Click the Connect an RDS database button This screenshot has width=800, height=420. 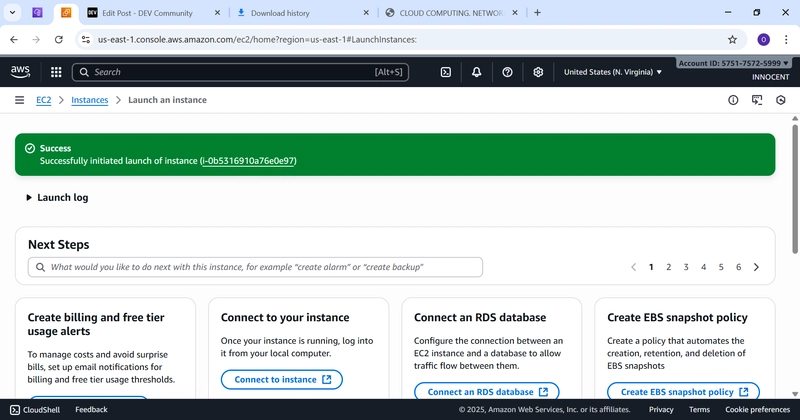(x=487, y=391)
